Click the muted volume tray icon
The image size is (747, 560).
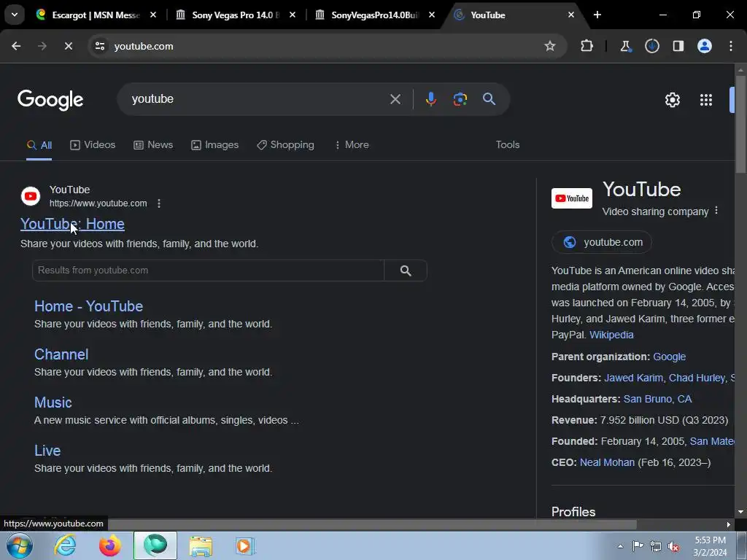pos(673,546)
